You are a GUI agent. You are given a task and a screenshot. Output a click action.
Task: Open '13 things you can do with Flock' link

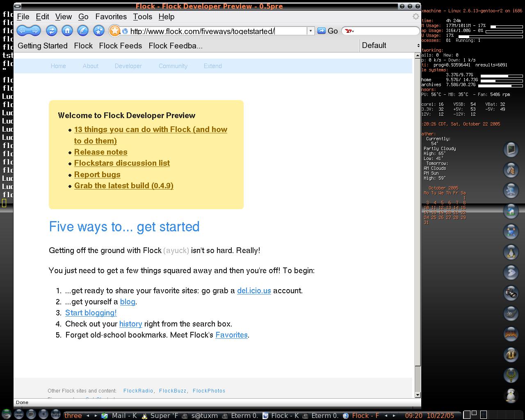tap(151, 135)
